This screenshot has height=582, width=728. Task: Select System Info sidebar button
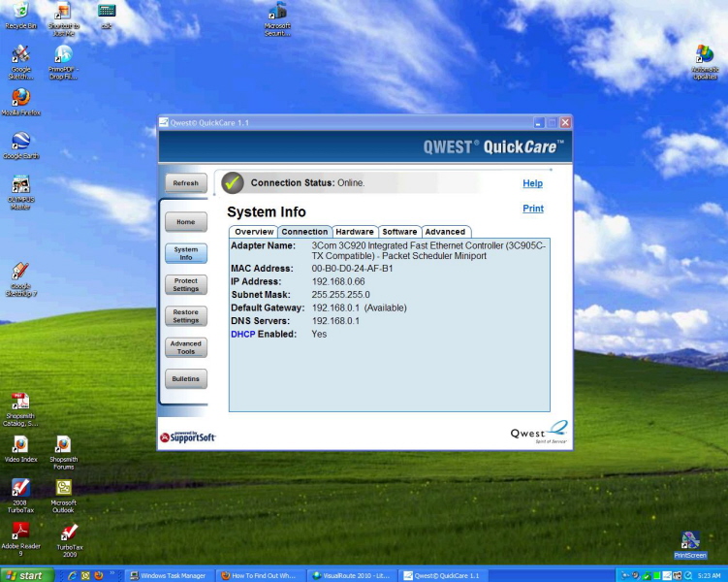(x=186, y=253)
